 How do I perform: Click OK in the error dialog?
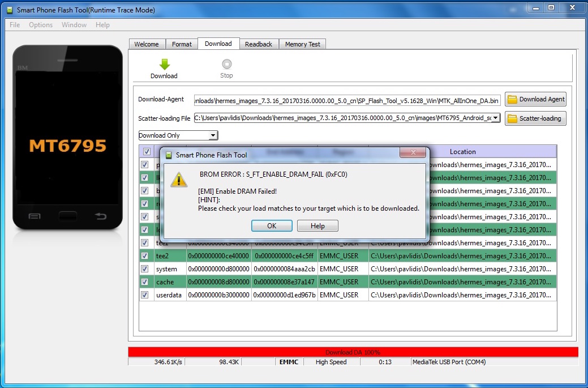(x=272, y=226)
